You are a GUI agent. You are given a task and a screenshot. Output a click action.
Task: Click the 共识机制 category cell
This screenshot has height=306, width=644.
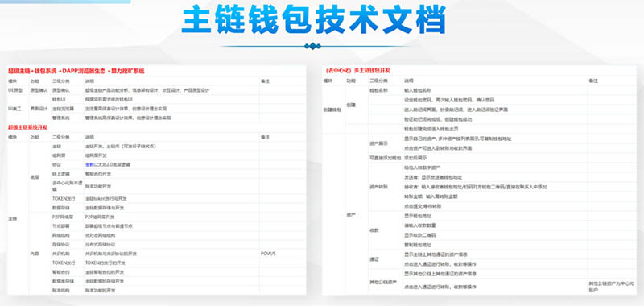click(x=60, y=254)
